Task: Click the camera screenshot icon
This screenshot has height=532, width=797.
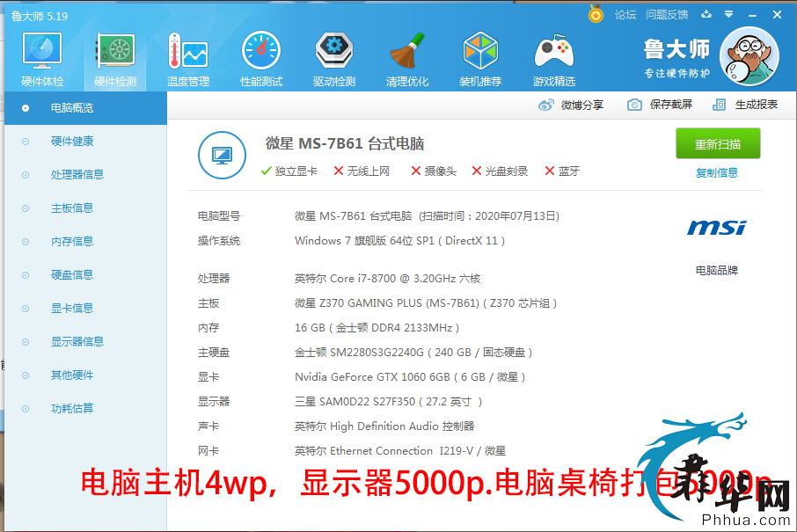Action: 634,106
